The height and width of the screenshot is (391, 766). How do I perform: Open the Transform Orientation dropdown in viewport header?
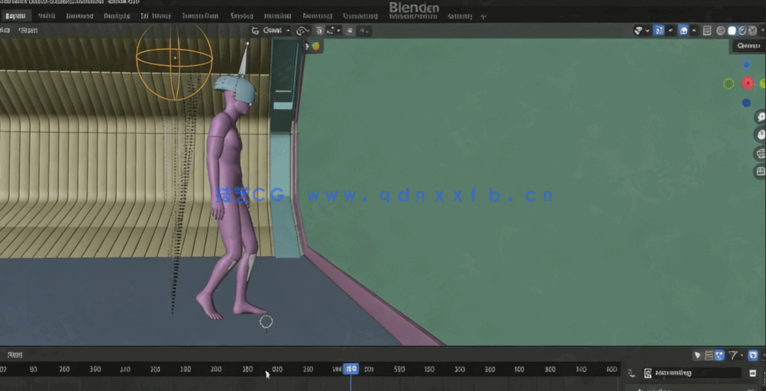271,31
